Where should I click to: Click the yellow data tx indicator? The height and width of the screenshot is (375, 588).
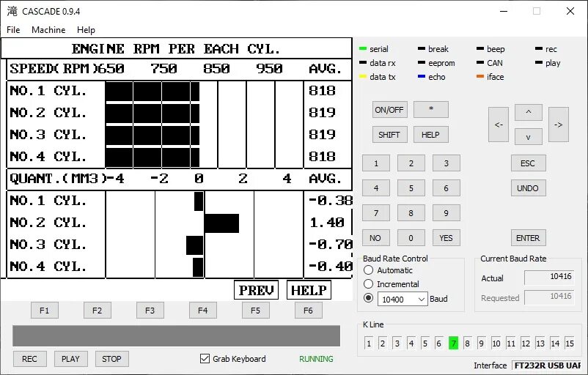pyautogui.click(x=363, y=76)
